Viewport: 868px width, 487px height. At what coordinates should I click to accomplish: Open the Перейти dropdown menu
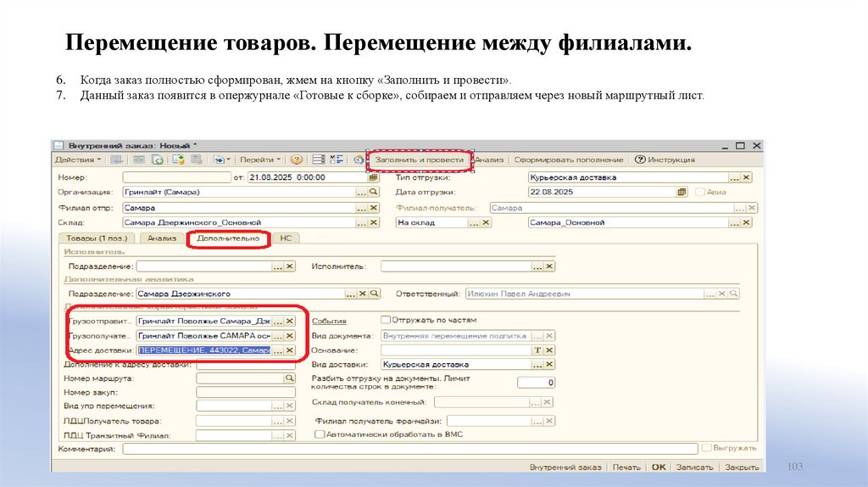point(259,160)
